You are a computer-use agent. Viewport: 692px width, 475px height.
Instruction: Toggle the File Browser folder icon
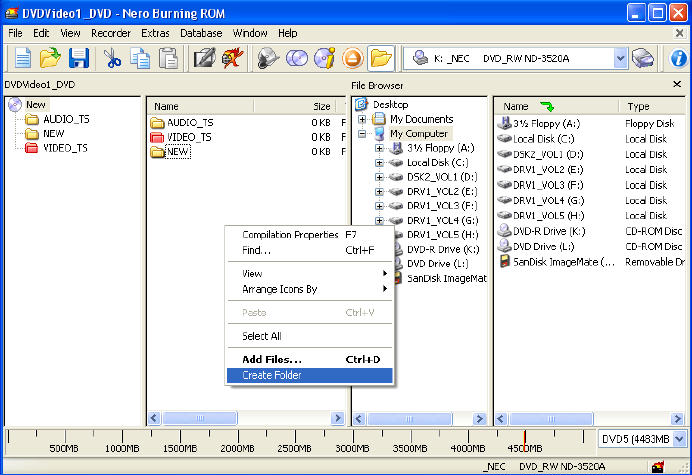click(381, 58)
